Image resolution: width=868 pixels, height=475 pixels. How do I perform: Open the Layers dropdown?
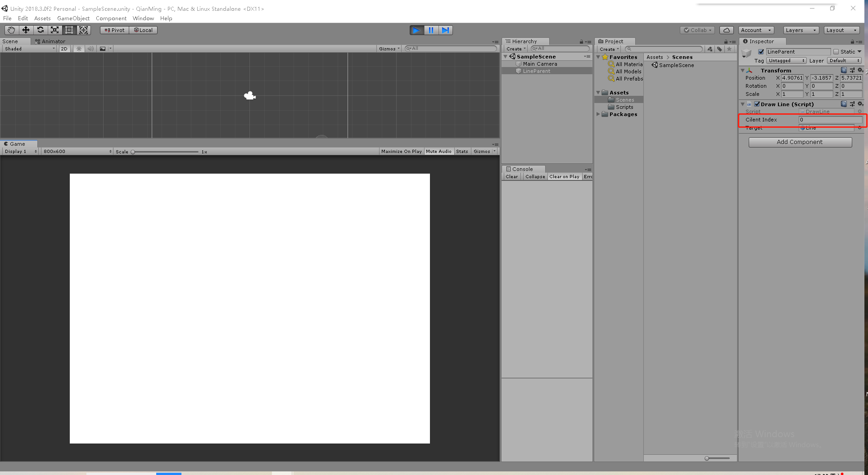click(x=800, y=30)
